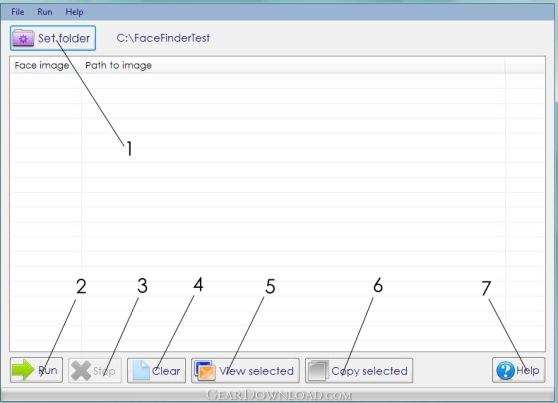The image size is (558, 403).
Task: Open the File menu
Action: [17, 12]
